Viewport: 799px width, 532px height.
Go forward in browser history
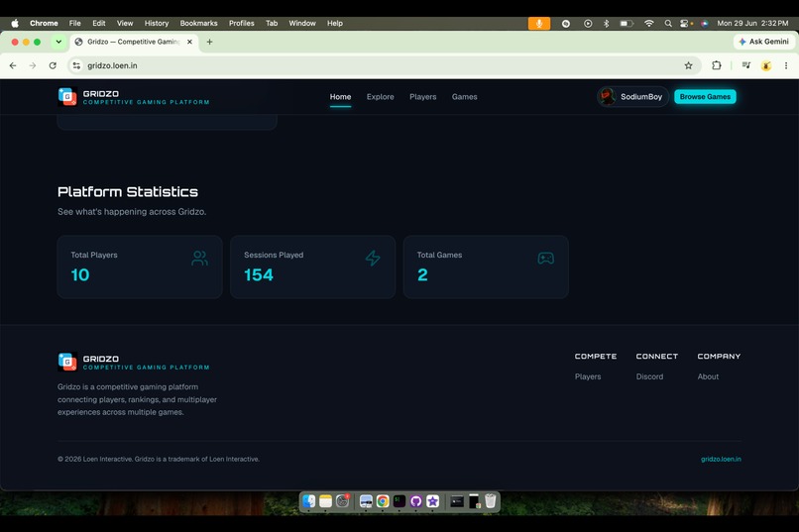[33, 65]
